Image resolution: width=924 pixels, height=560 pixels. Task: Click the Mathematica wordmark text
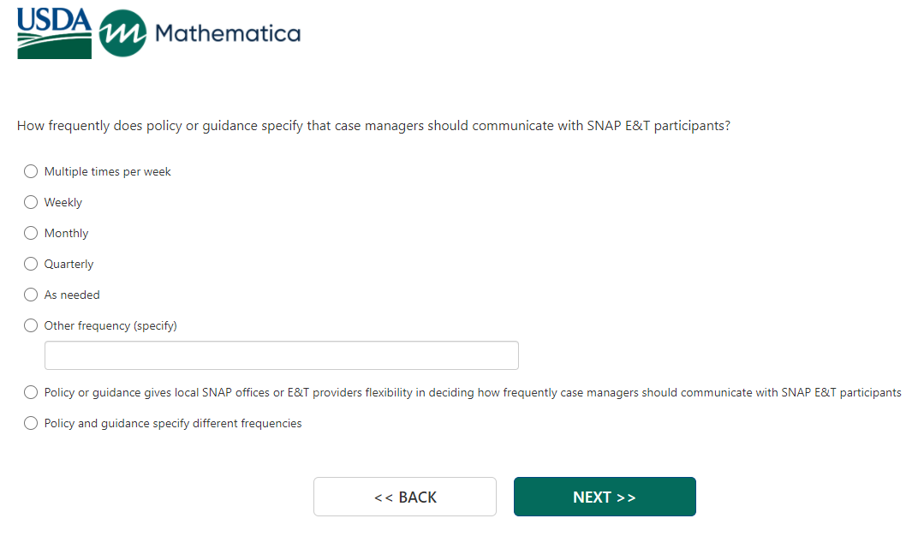pyautogui.click(x=228, y=34)
